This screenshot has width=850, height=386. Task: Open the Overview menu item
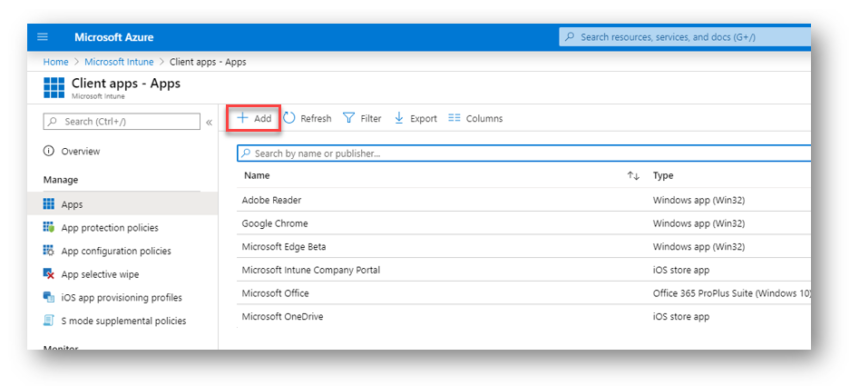point(80,151)
